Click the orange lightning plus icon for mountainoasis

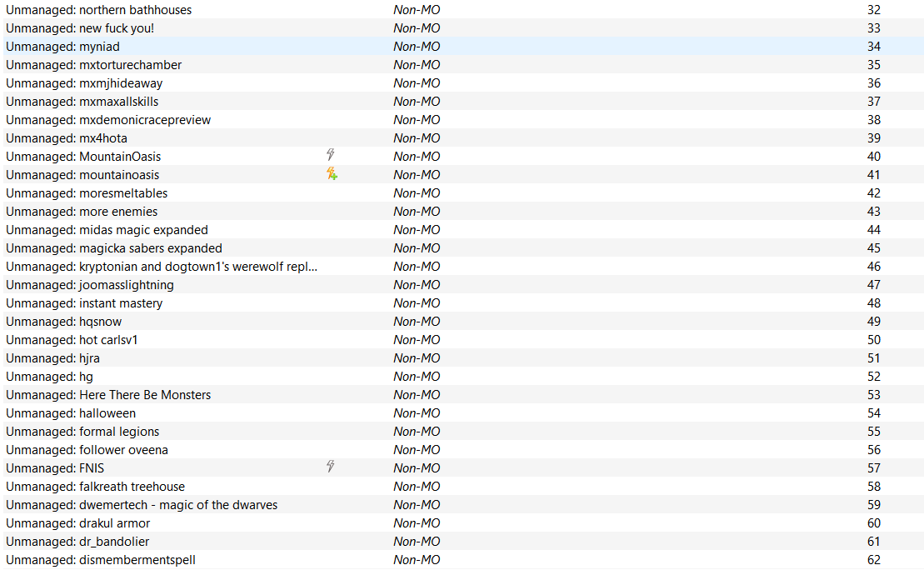(x=332, y=173)
